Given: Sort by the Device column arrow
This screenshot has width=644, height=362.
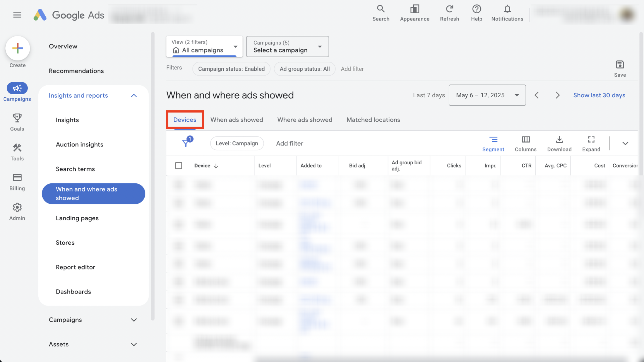Looking at the screenshot, I should point(216,166).
